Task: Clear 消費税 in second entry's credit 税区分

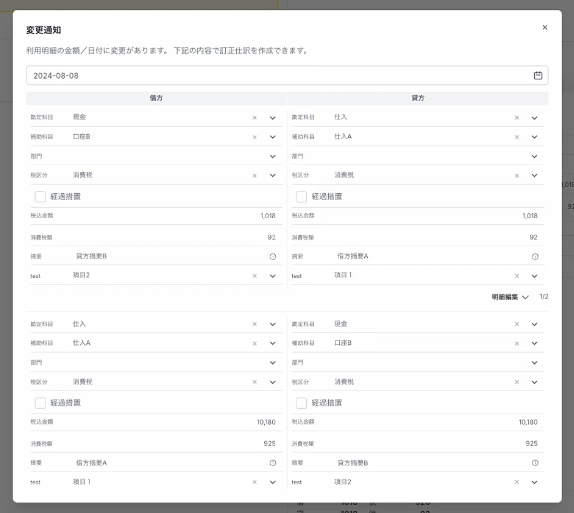Action: click(x=517, y=382)
